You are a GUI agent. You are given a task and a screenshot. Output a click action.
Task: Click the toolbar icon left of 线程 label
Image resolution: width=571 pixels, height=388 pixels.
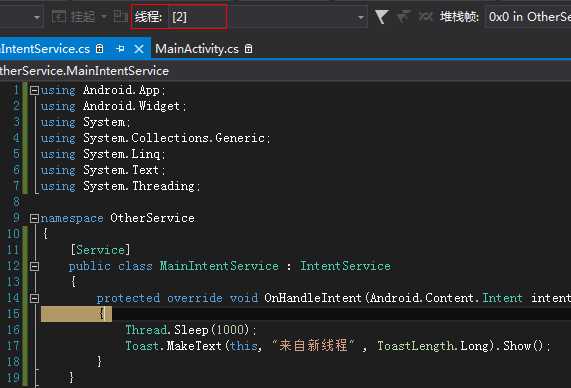pyautogui.click(x=120, y=17)
